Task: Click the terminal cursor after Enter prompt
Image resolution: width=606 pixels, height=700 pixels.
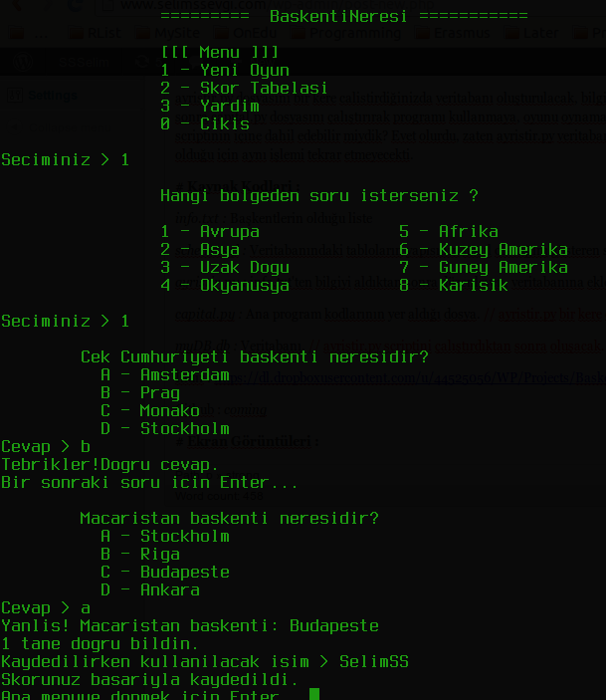Action: (314, 694)
